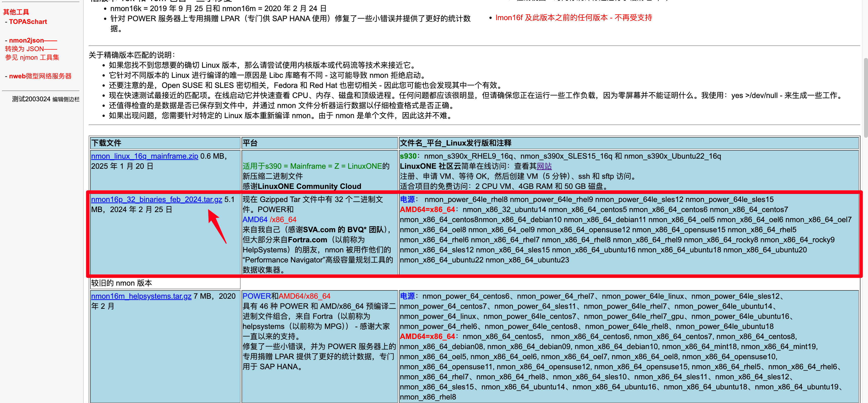The height and width of the screenshot is (403, 868).
Task: Click the 较旧的 nmon 版本 row
Action: pos(121,283)
